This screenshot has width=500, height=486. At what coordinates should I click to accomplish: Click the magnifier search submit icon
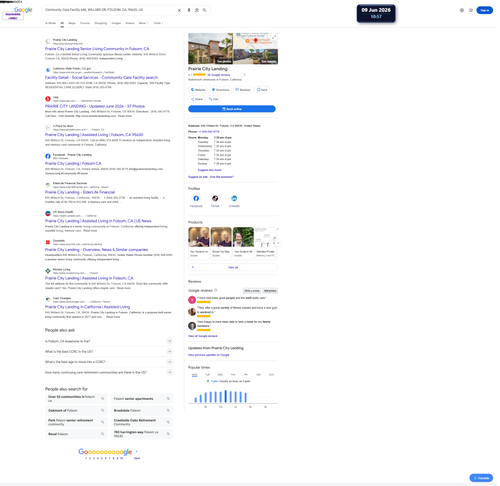tap(204, 10)
